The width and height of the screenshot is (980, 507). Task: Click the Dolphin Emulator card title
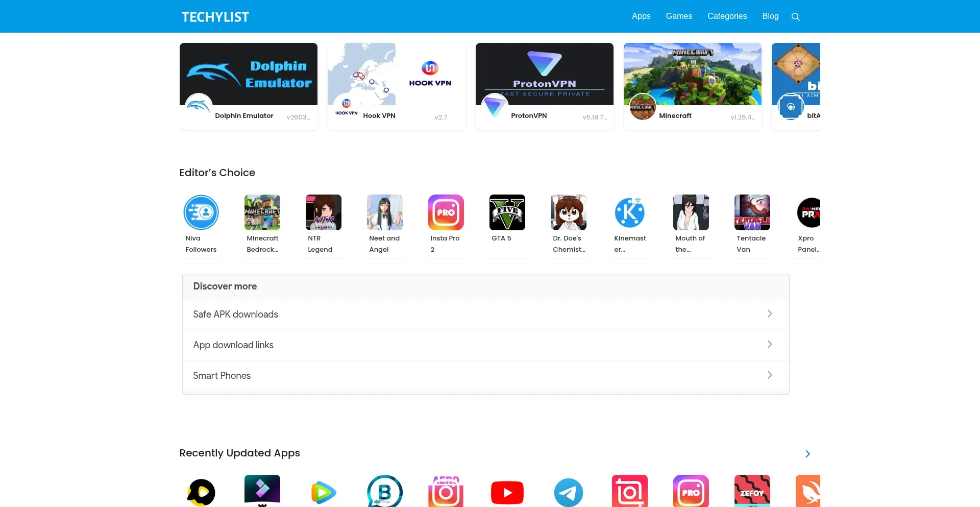(244, 116)
